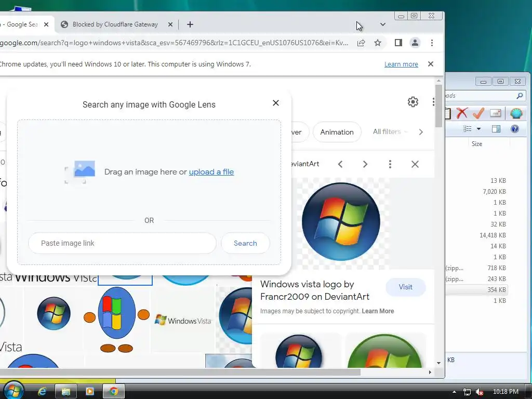Viewport: 532px width, 399px height.
Task: Toggle the Explorer preview pane icon
Action: pos(496,129)
